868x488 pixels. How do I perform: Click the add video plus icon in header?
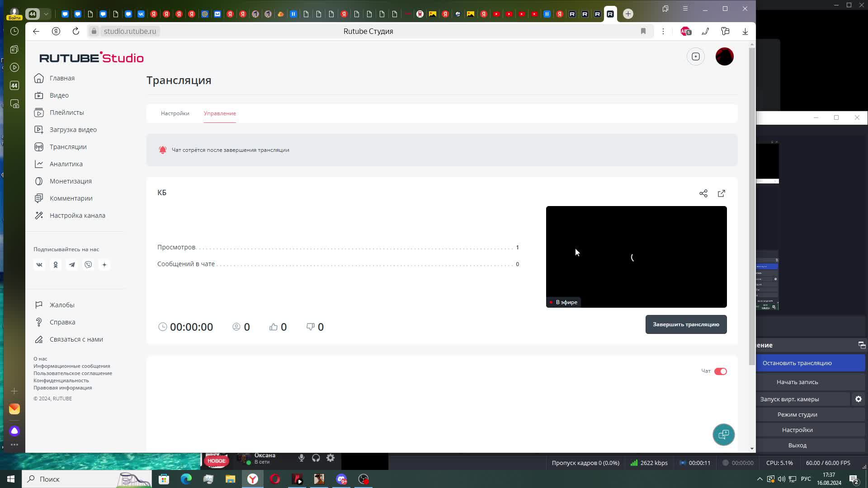pyautogui.click(x=696, y=56)
